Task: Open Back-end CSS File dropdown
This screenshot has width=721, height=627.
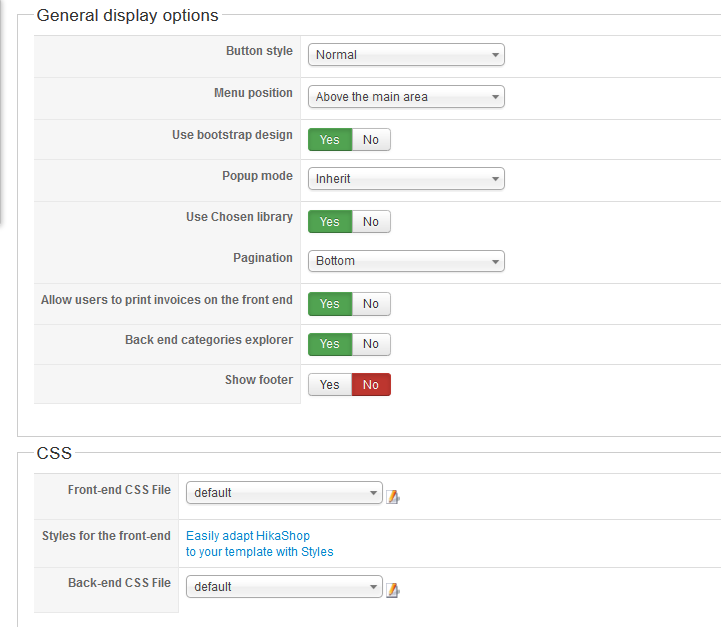Action: pos(284,587)
